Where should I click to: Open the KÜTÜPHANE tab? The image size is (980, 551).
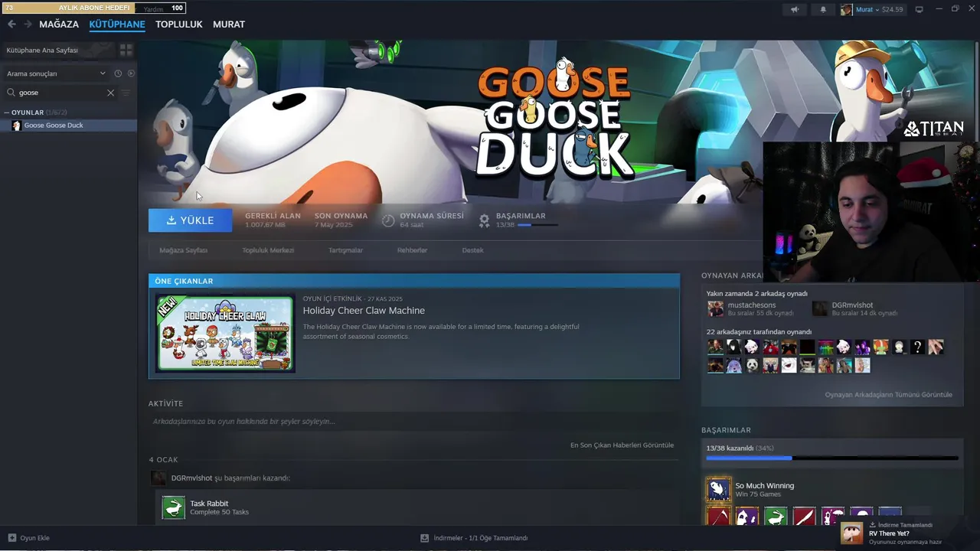point(117,24)
